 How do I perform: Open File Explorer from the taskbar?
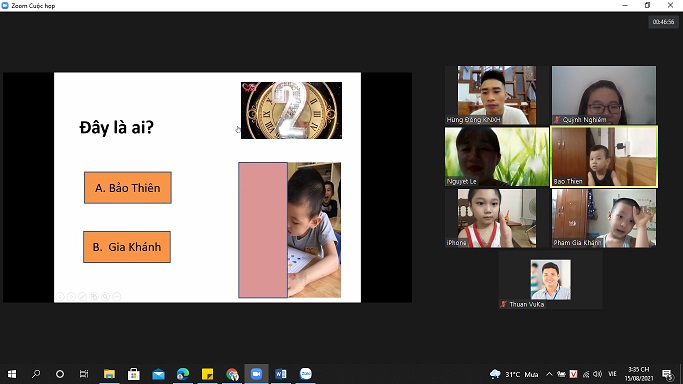tap(109, 374)
